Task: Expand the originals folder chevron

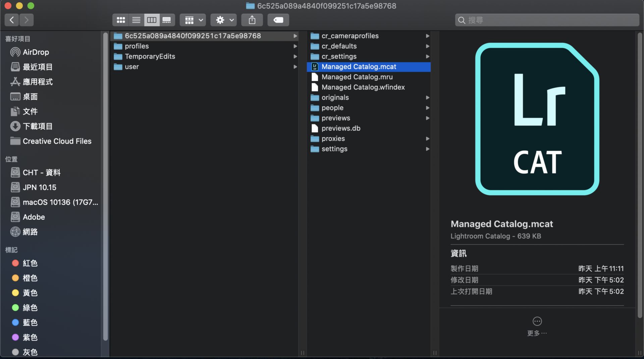Action: (427, 98)
